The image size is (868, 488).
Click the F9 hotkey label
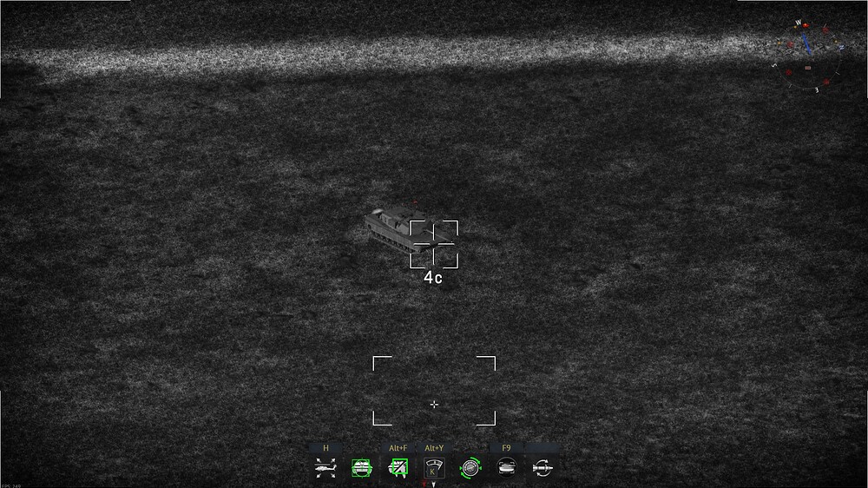tap(507, 447)
